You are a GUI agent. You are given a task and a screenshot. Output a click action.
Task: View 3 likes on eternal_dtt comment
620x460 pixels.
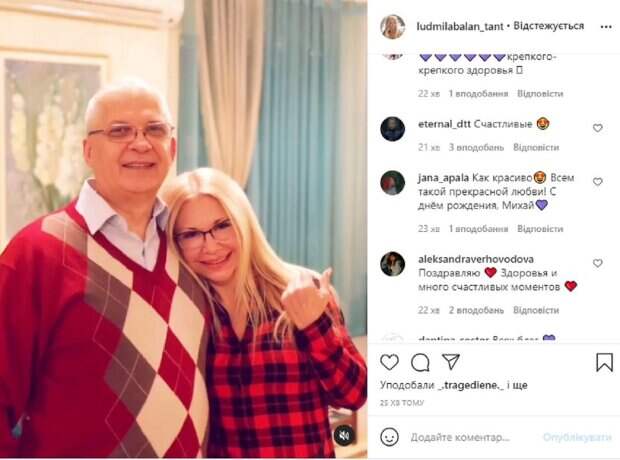(476, 148)
